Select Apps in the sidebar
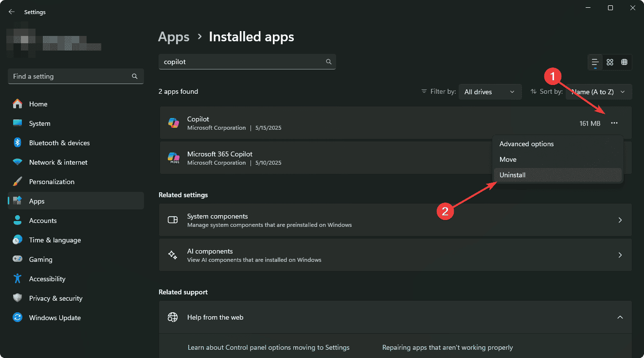 click(x=76, y=201)
